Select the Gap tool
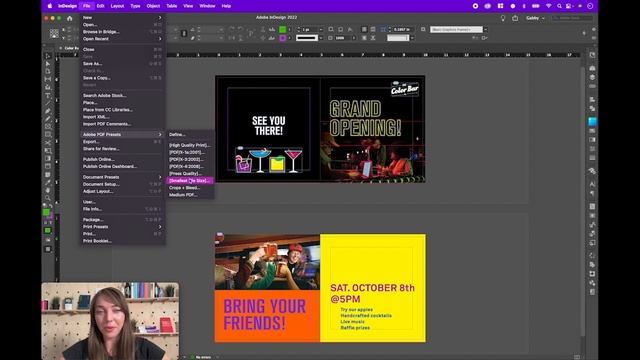The image size is (640, 360). tap(48, 79)
